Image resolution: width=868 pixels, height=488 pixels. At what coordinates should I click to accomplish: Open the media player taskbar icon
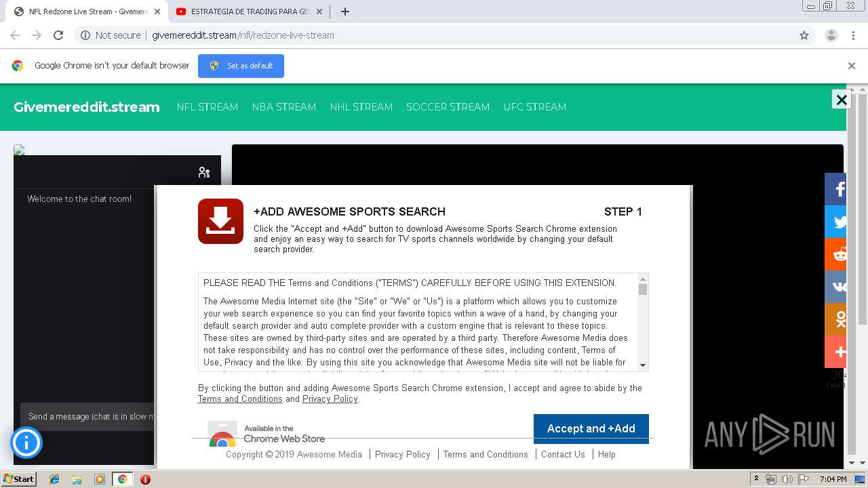(x=100, y=479)
